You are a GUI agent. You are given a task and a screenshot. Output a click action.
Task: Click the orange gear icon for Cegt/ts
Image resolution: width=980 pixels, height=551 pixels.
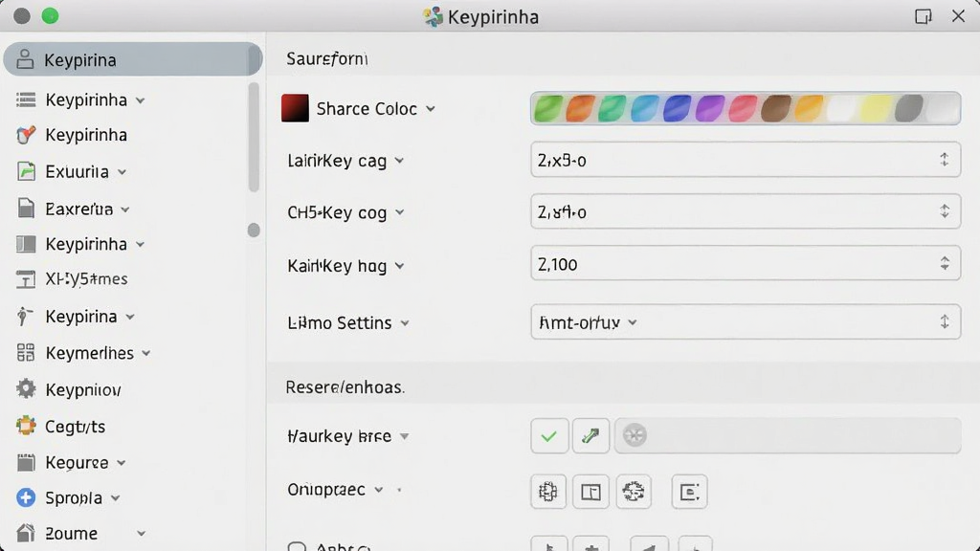[x=26, y=426]
